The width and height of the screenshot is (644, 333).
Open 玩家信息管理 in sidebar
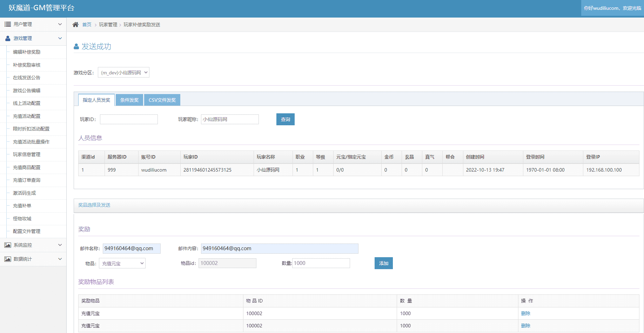tap(27, 154)
